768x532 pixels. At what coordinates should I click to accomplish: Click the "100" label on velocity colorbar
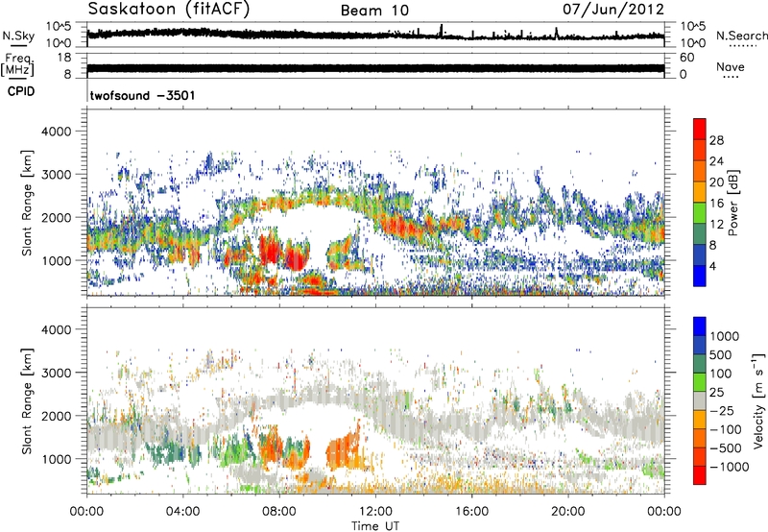tap(721, 374)
